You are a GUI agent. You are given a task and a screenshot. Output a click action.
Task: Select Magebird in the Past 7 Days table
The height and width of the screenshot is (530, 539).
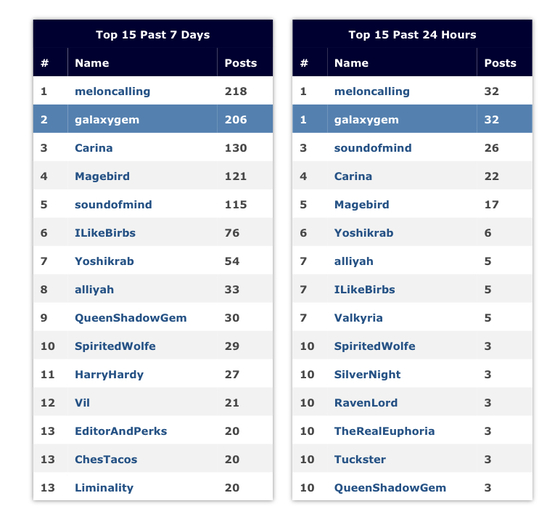(x=102, y=176)
